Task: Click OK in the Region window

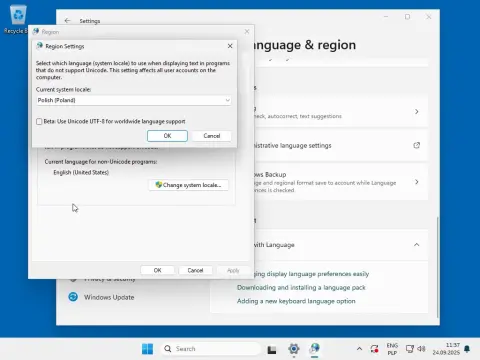Action: (x=157, y=270)
